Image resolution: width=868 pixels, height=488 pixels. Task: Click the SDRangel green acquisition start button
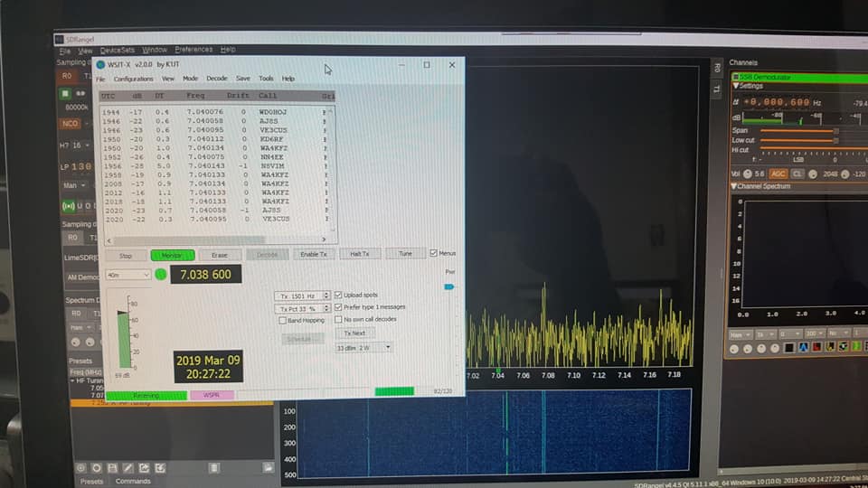click(65, 93)
